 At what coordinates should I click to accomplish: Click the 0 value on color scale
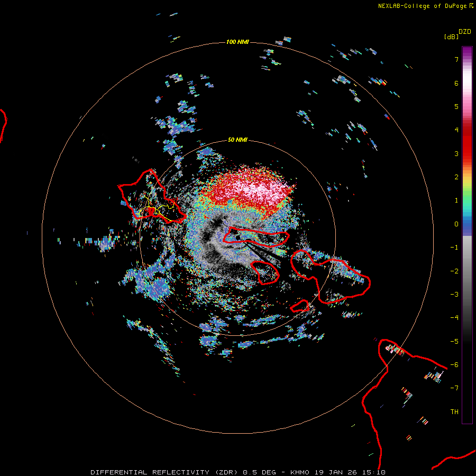(x=456, y=224)
